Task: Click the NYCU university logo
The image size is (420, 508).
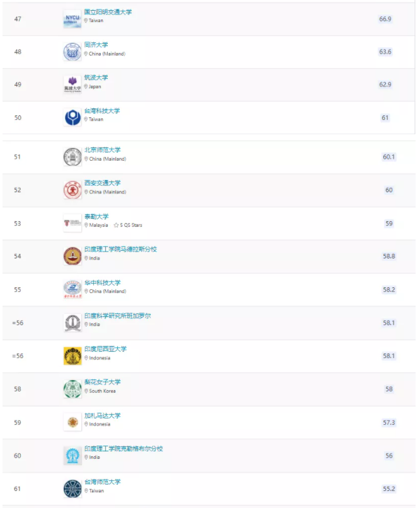Action: click(x=73, y=19)
